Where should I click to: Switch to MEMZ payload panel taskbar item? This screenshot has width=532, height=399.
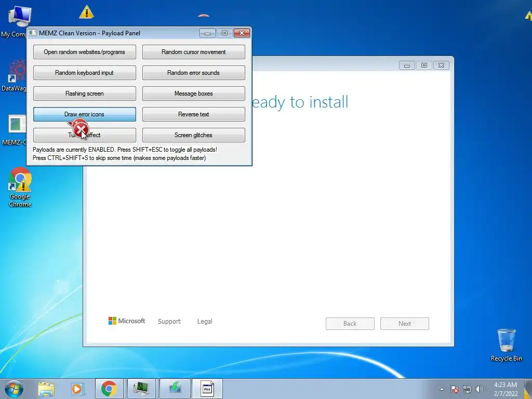[207, 389]
